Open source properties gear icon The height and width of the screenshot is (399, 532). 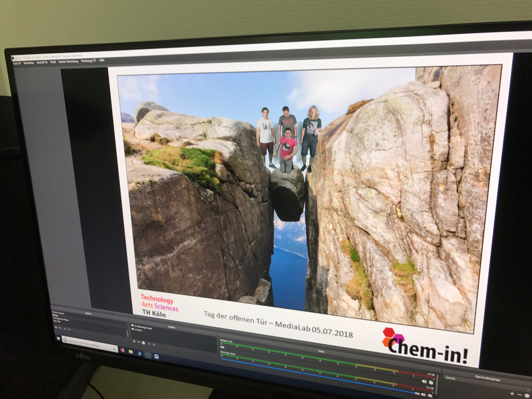coord(143,343)
